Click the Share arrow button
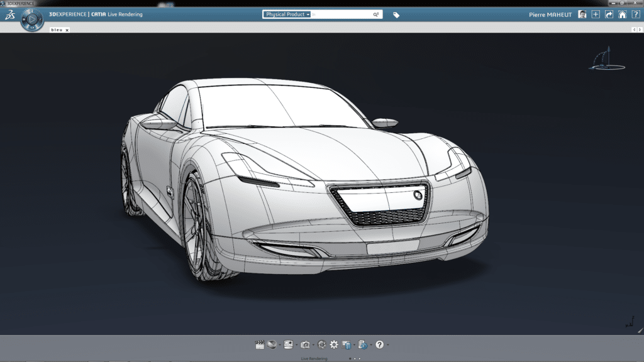 [x=609, y=14]
